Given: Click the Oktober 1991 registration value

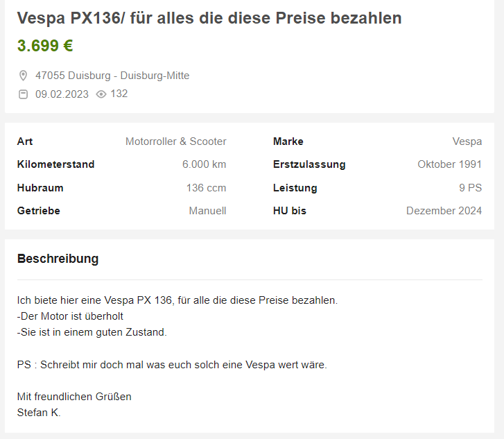Looking at the screenshot, I should pyautogui.click(x=449, y=164).
